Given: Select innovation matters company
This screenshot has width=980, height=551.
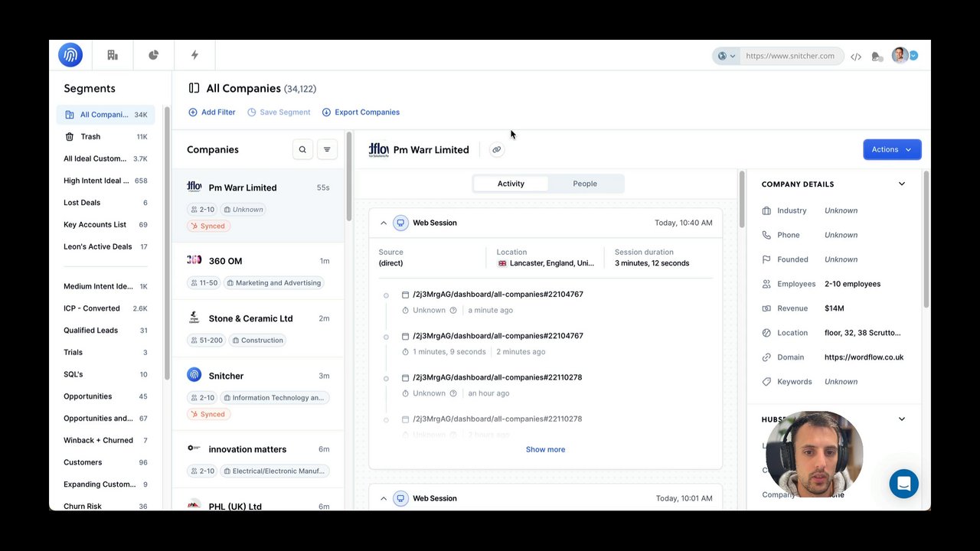Looking at the screenshot, I should (x=258, y=459).
